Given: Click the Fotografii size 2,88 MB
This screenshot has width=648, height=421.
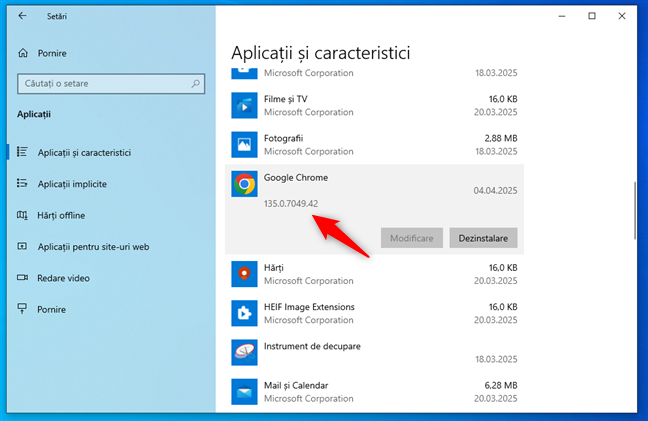Looking at the screenshot, I should tap(501, 138).
